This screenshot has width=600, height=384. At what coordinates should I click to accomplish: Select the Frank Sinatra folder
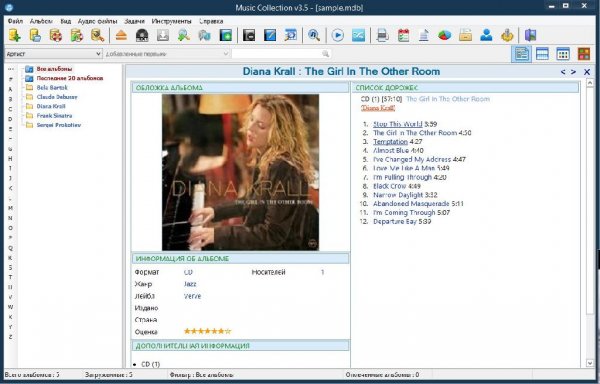click(54, 116)
